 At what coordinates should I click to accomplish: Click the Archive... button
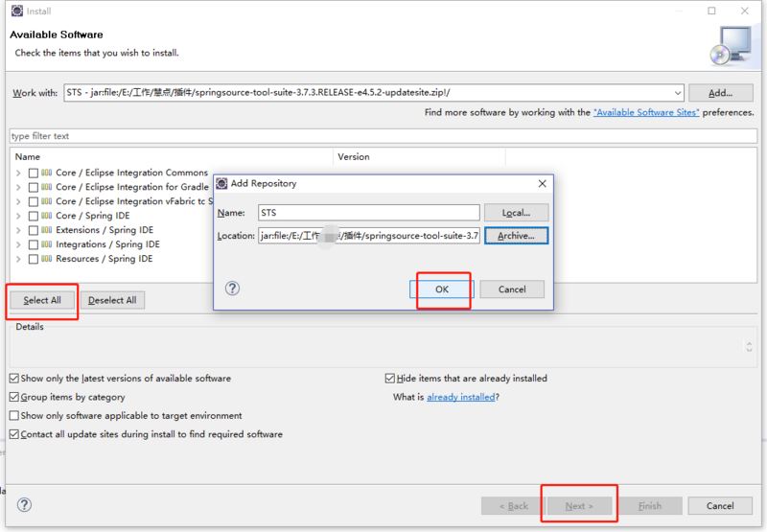516,236
